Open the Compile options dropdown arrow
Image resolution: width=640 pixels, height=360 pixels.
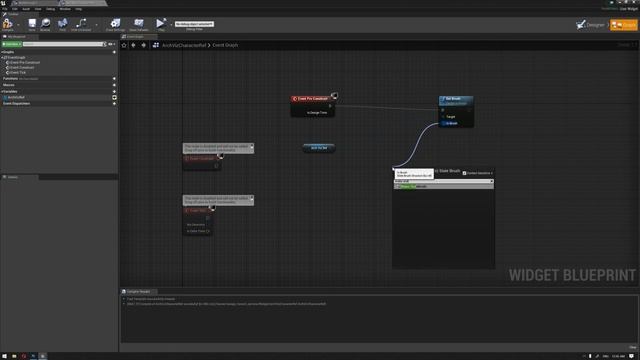coord(18,24)
